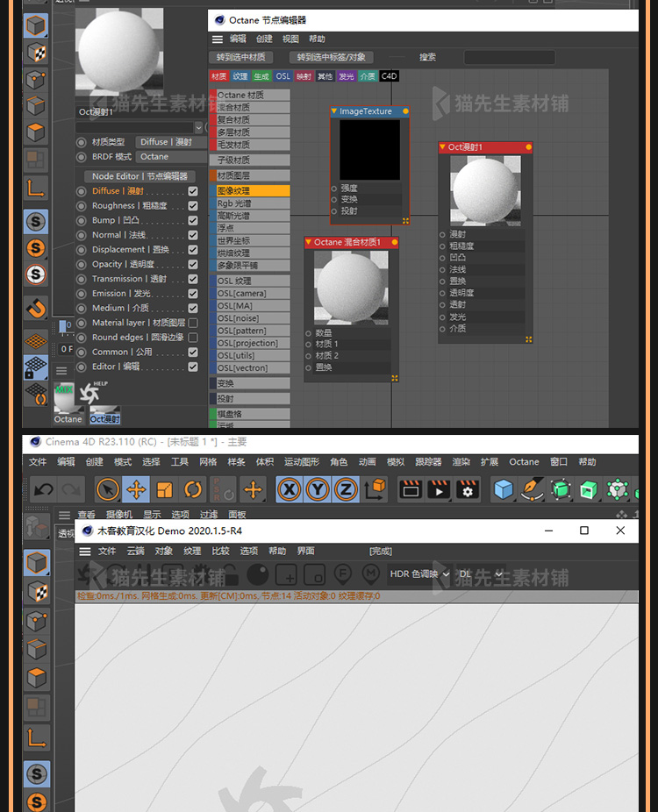658x812 pixels.
Task: Open the Diffuse material type dropdown
Action: 170,142
